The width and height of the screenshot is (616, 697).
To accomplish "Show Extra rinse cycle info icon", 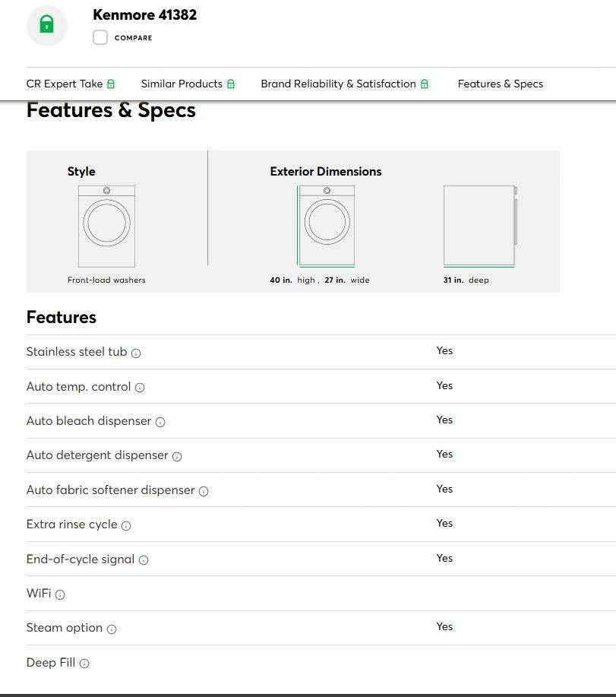I will point(126,525).
